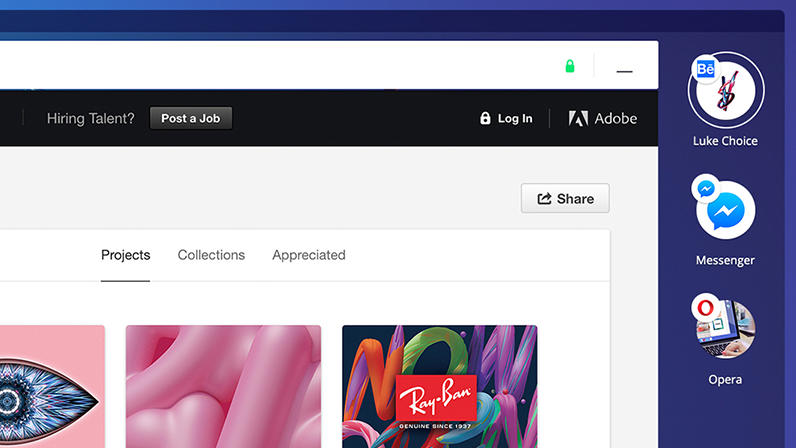Click the dash icon in address bar
The height and width of the screenshot is (448, 796).
(625, 71)
